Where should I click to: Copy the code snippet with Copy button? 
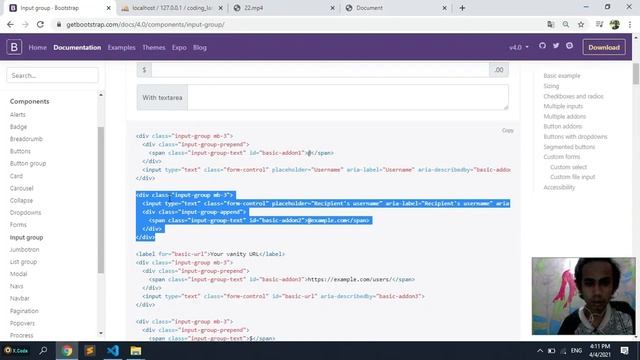pyautogui.click(x=508, y=130)
